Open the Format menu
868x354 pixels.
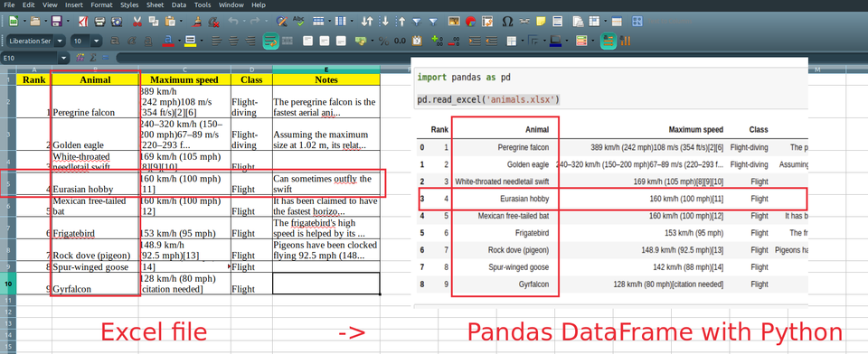coord(102,5)
